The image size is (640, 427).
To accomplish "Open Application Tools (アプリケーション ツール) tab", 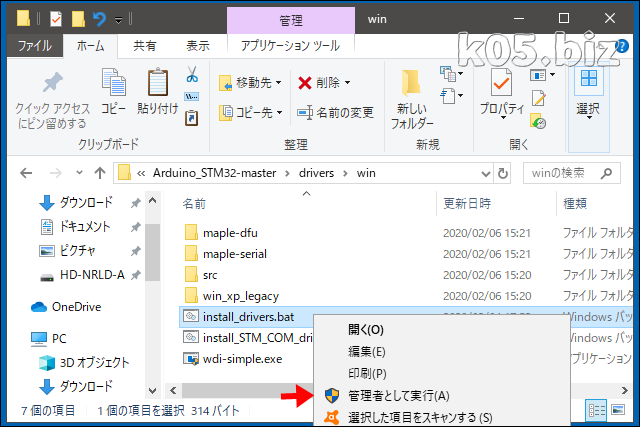I will 290,45.
